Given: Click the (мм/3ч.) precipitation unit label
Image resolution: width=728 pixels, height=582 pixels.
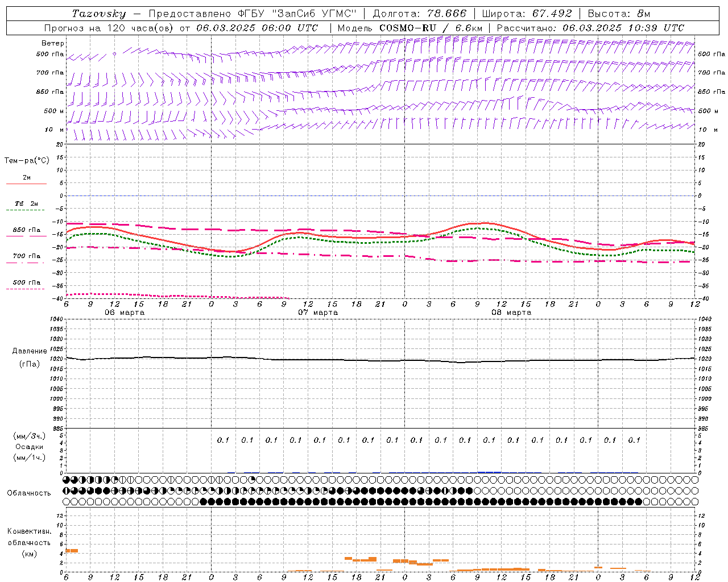Looking at the screenshot, I should [x=30, y=436].
